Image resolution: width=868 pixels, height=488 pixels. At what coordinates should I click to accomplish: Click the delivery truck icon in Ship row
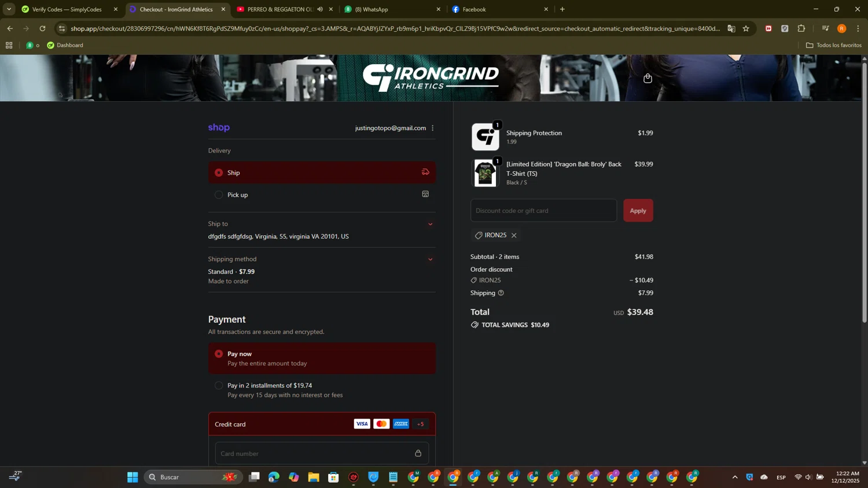[425, 172]
